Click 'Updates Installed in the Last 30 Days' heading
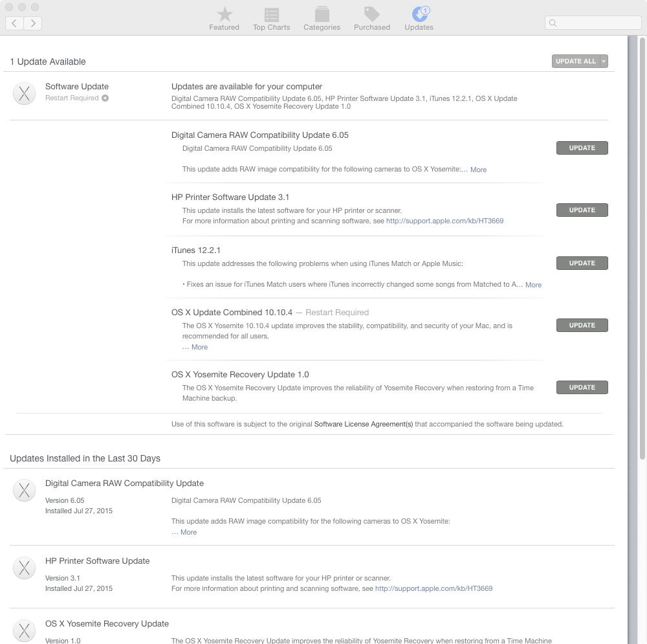This screenshot has height=644, width=647. tap(85, 458)
